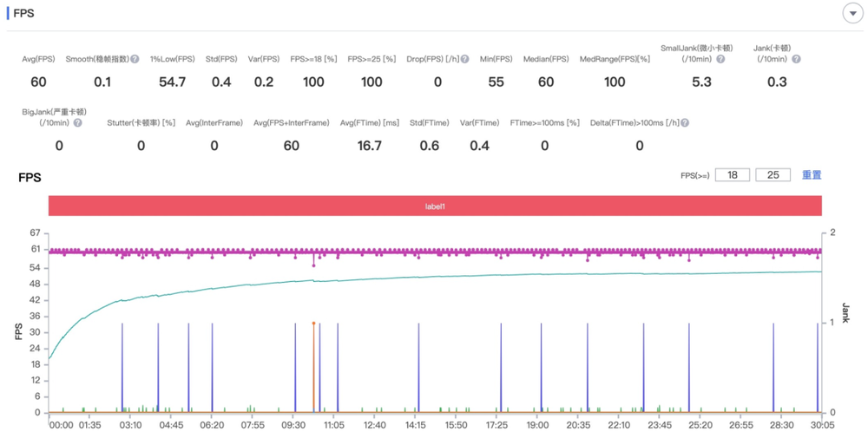
Task: Click the Avg(FTime) value 16.7
Action: (x=369, y=145)
